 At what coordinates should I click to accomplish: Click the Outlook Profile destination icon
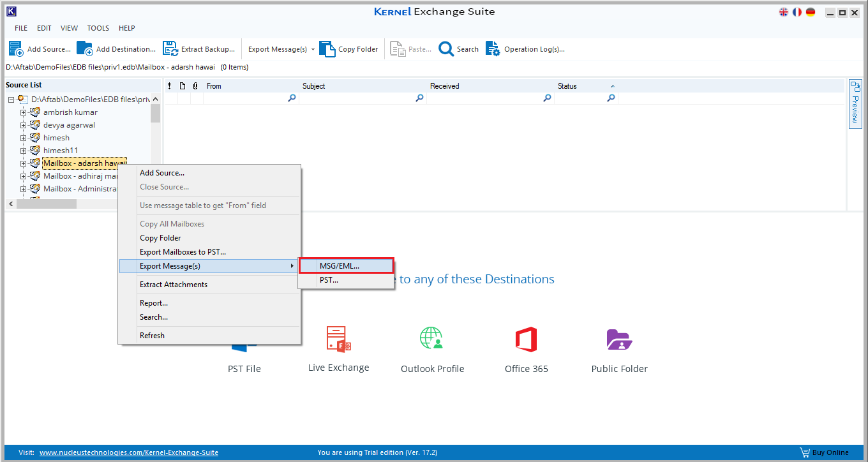[432, 338]
